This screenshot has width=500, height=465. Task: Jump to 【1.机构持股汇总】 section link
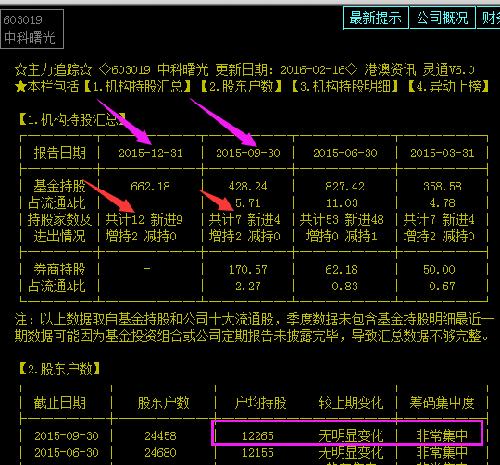[137, 86]
